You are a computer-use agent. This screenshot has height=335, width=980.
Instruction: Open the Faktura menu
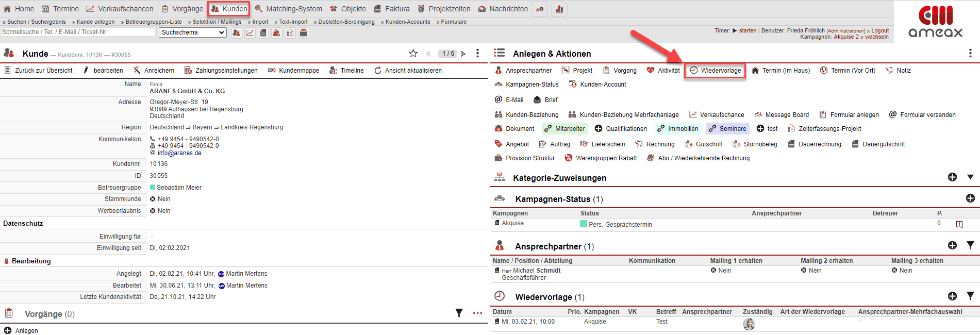pyautogui.click(x=392, y=9)
